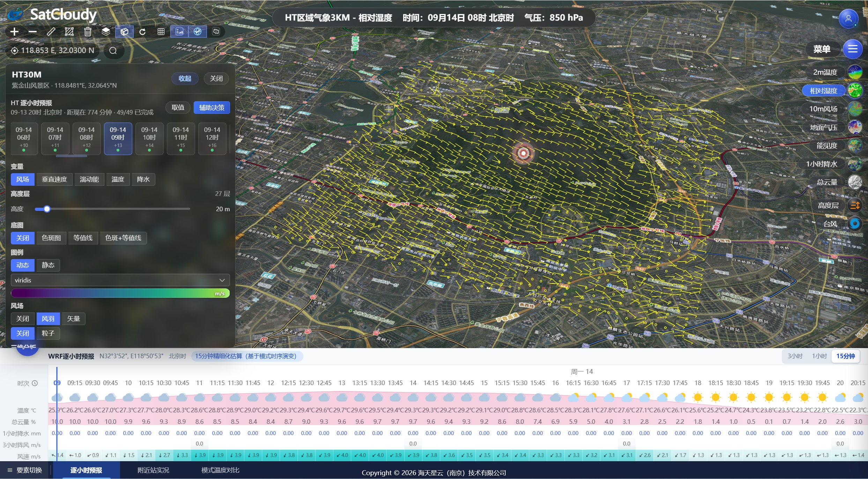The image size is (868, 479).
Task: Select the 温度 variable option
Action: tap(118, 179)
